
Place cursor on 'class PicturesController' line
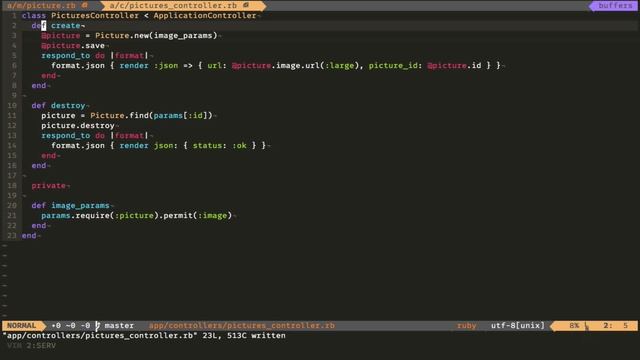(139, 16)
